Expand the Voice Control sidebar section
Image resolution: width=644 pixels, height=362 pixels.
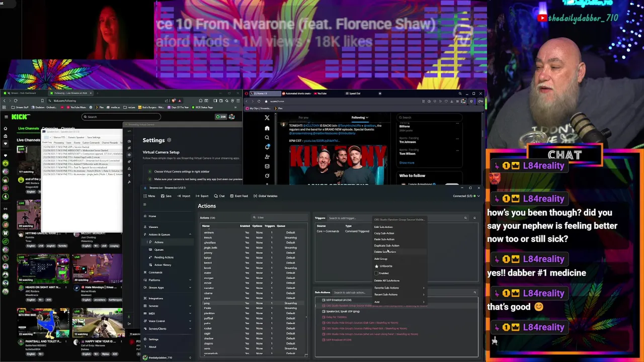click(x=168, y=321)
